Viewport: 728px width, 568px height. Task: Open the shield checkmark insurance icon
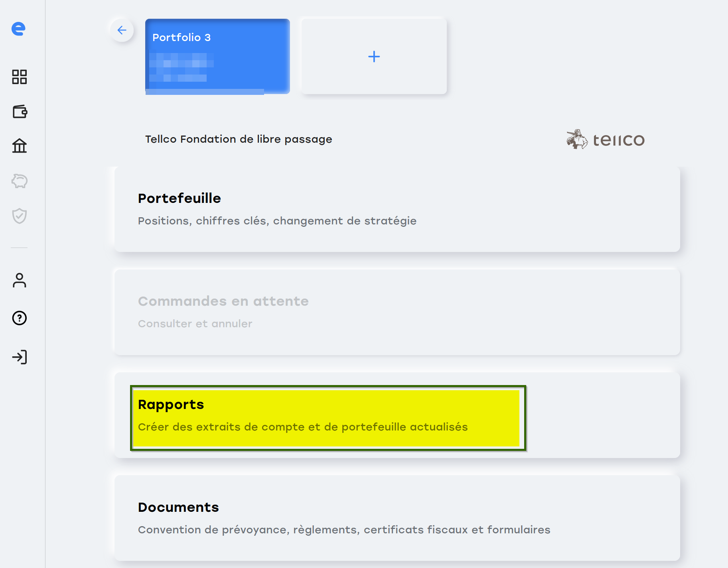point(19,216)
